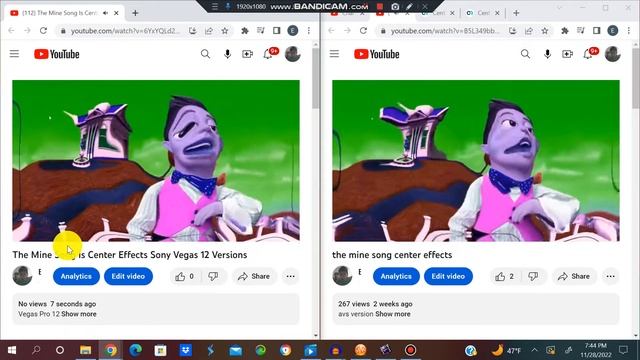Open media control icon in right browser toolbar

(580, 31)
